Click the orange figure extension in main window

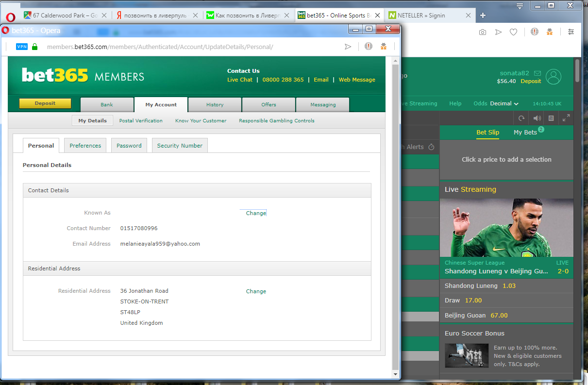(550, 32)
